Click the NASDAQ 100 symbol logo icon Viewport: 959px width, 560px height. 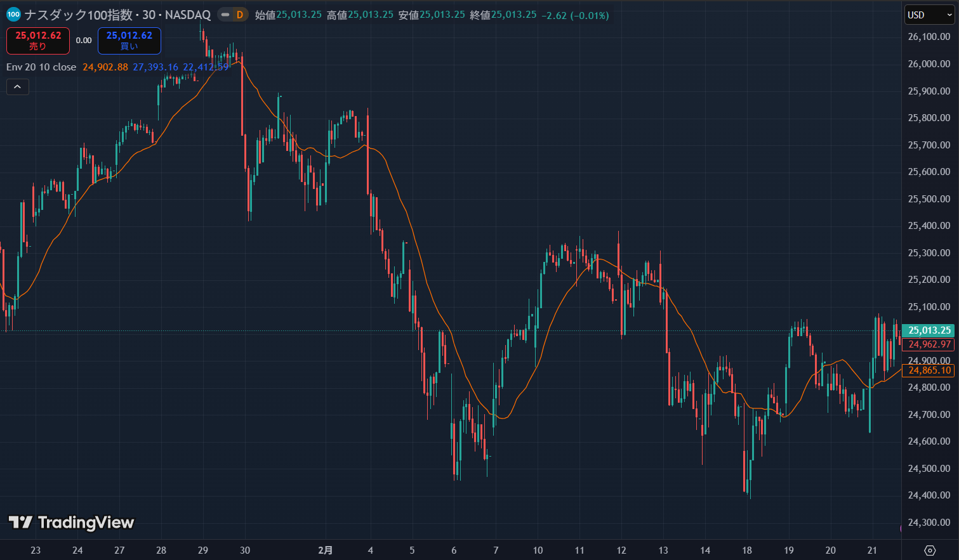coord(13,15)
